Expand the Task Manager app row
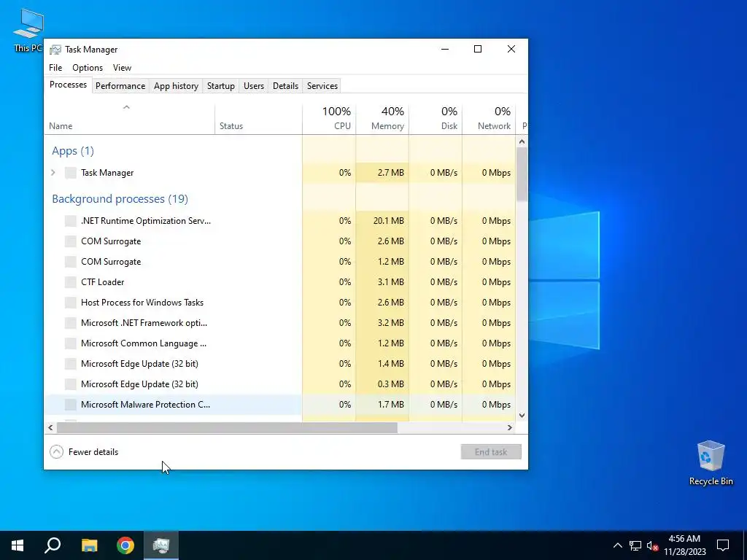The image size is (747, 560). point(53,173)
